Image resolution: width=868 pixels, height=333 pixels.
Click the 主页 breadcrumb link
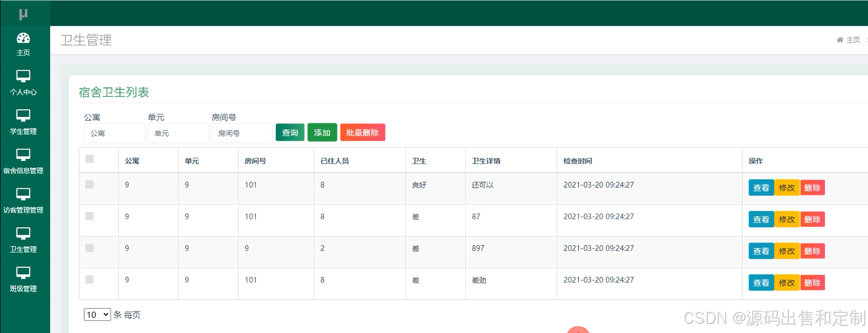click(853, 40)
